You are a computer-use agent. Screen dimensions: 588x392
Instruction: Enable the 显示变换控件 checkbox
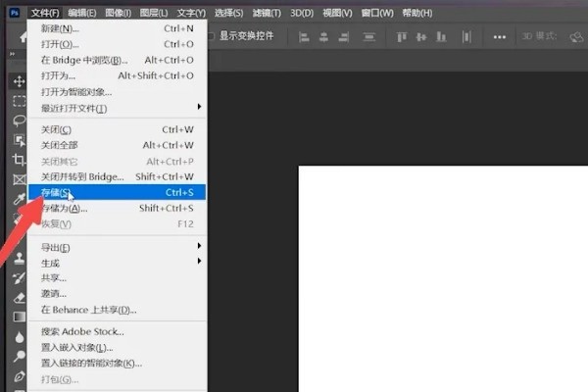coord(212,36)
